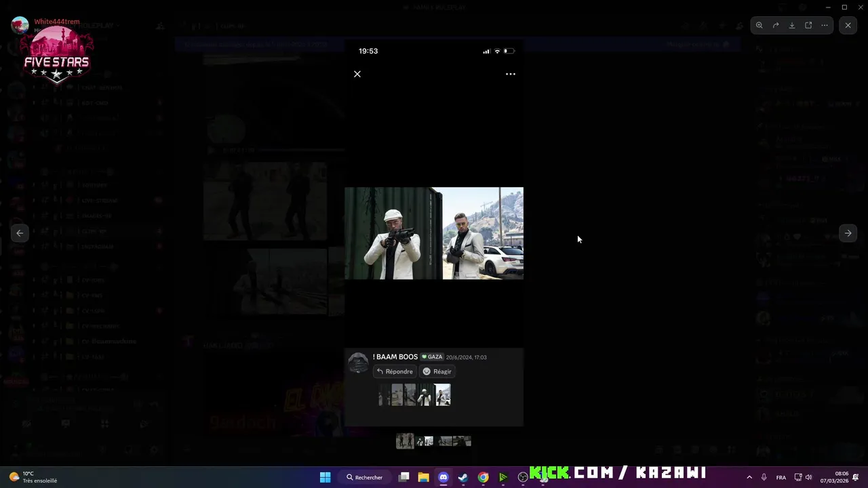Open network settings from the tray icon
Screen dimensions: 868x488
coord(798,477)
